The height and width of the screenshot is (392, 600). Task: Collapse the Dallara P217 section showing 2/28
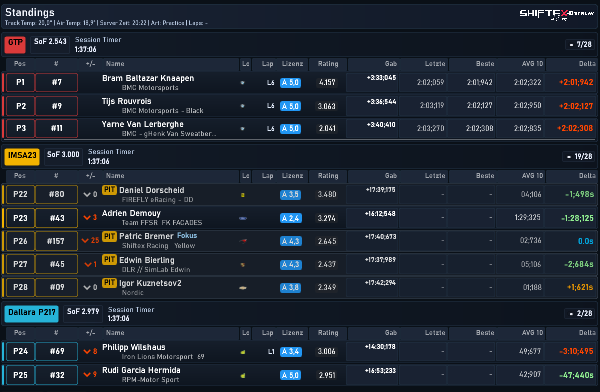(580, 313)
